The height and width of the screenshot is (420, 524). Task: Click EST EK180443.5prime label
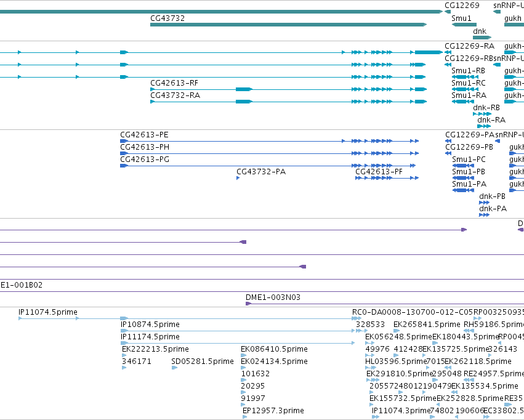(x=466, y=337)
